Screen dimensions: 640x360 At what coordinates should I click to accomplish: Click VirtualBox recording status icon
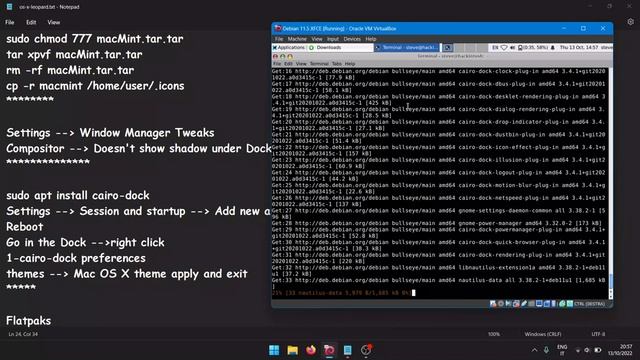547,304
